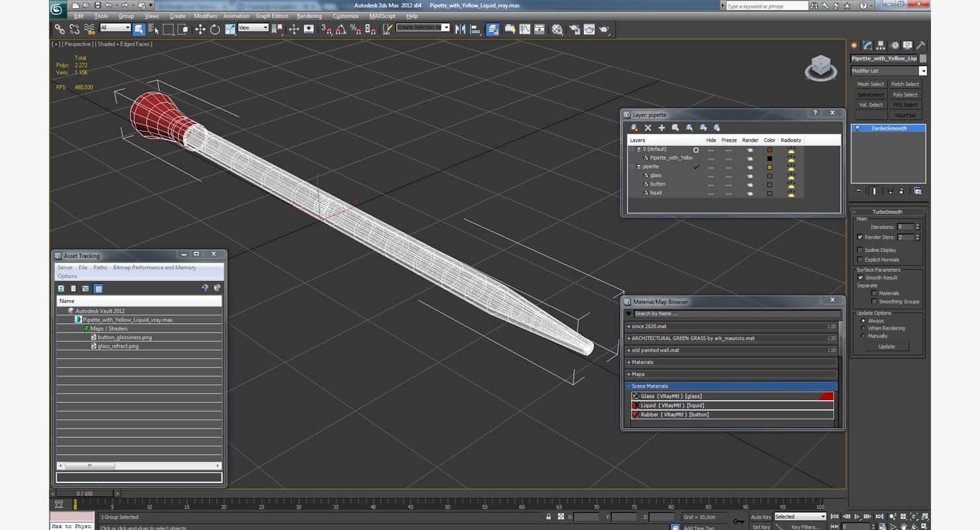
Task: Open the Material Editor
Action: 558,29
